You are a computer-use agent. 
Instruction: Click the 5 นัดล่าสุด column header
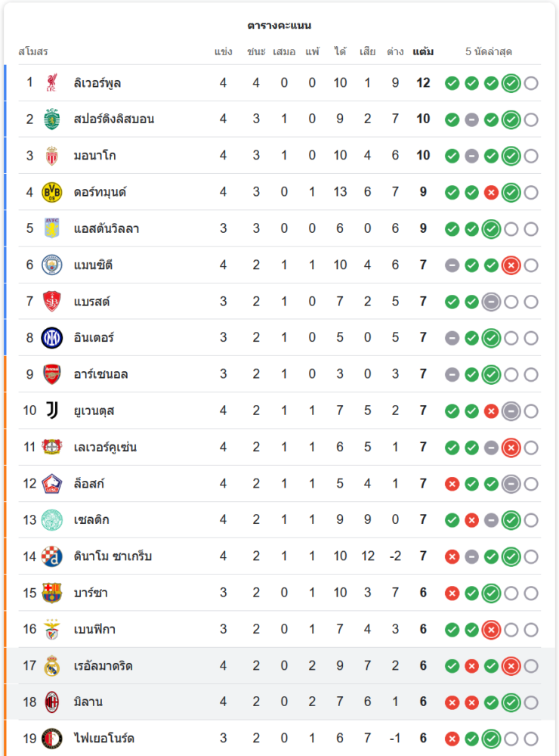click(489, 51)
